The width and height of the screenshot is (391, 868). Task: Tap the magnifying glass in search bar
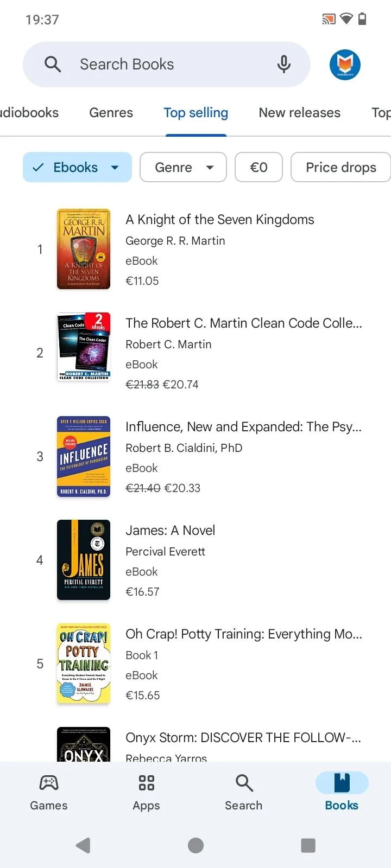(x=53, y=65)
